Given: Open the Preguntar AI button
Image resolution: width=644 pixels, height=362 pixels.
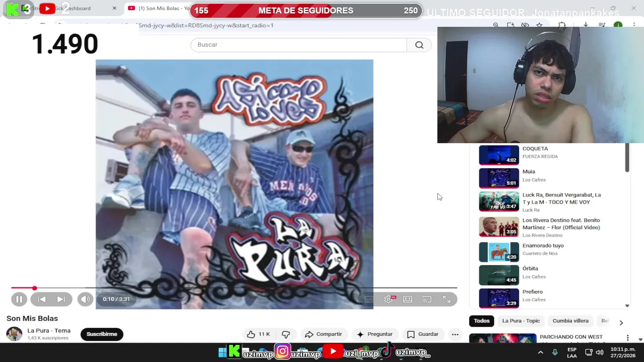Looking at the screenshot, I should [x=374, y=334].
